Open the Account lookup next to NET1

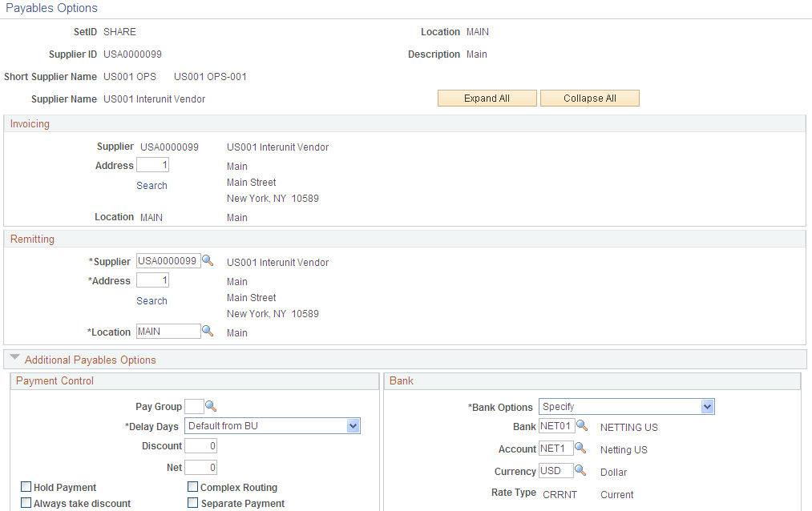(x=579, y=449)
